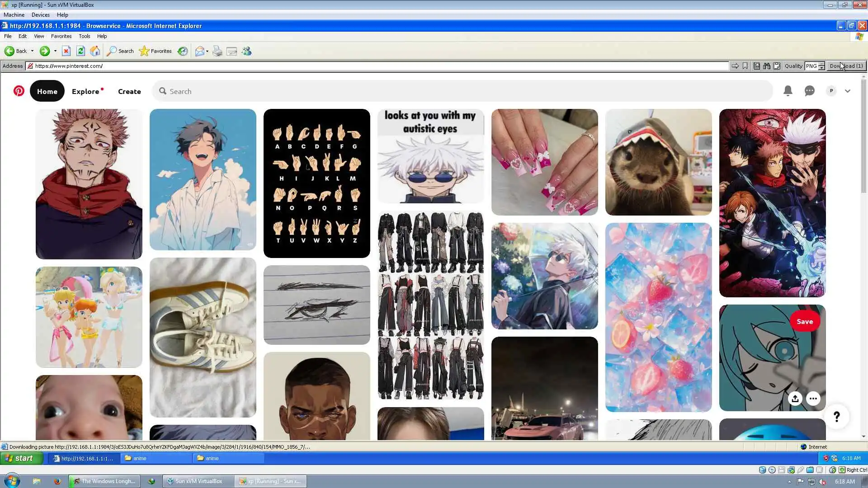Click the Pinterest Search field
This screenshot has height=488, width=868.
click(461, 91)
